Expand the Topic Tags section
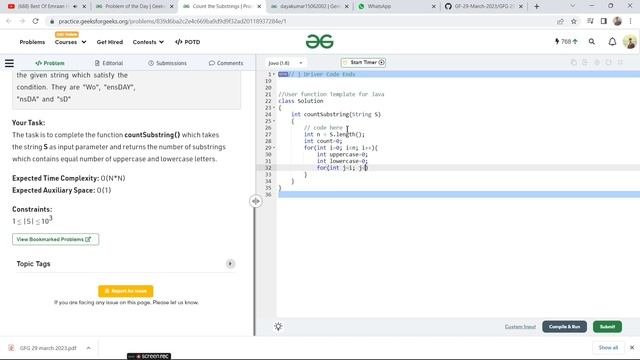 pos(230,264)
